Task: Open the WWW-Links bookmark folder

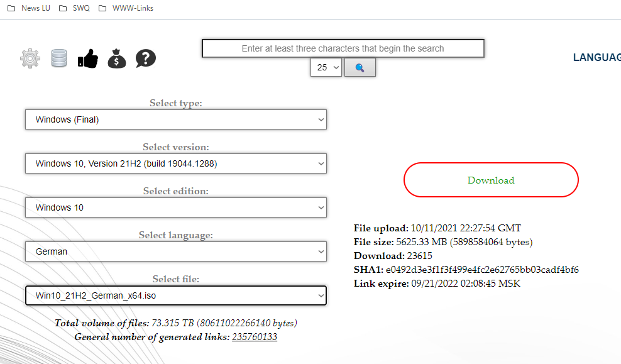Action: 126,8
